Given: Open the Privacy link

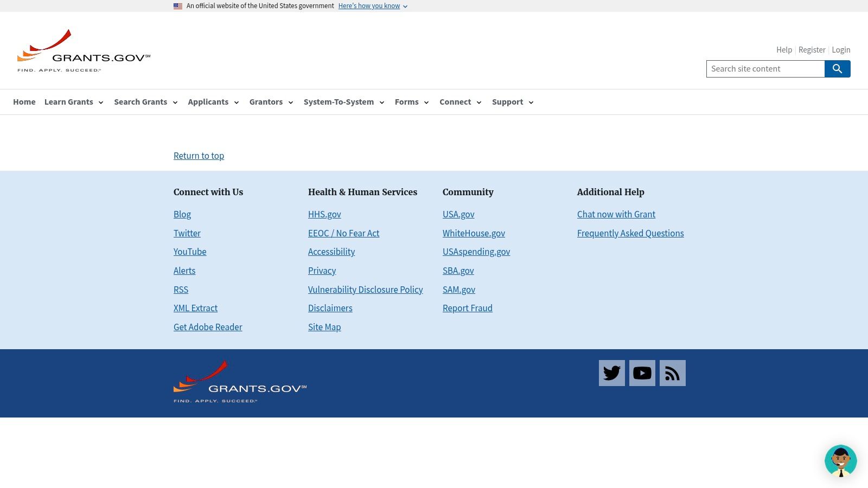Looking at the screenshot, I should tap(322, 271).
